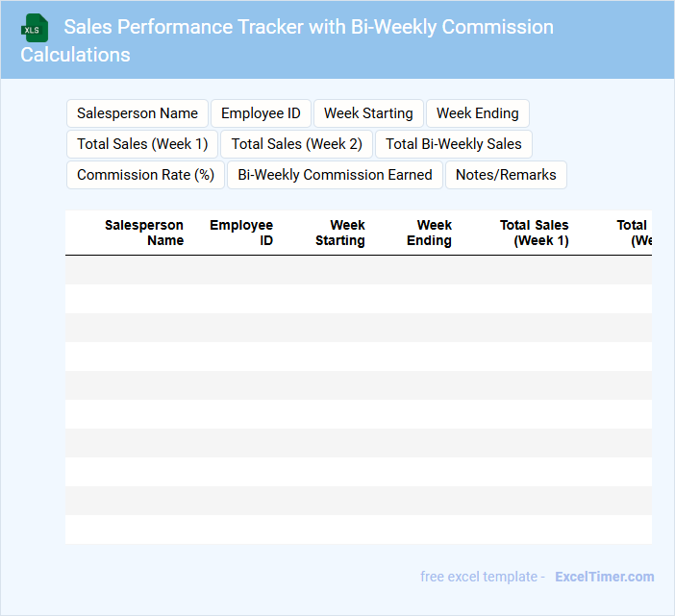Click the Sales Performance Tracker title
The width and height of the screenshot is (675, 616).
[x=287, y=40]
